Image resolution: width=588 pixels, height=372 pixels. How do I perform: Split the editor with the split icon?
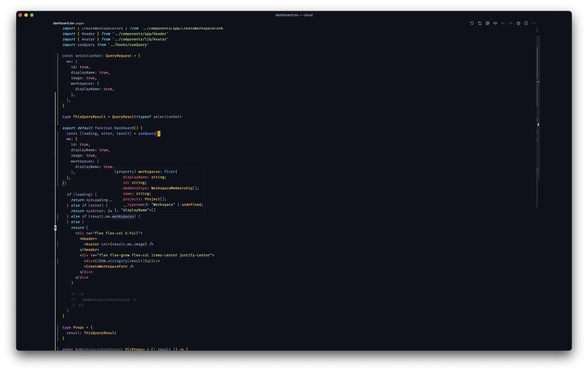[526, 23]
